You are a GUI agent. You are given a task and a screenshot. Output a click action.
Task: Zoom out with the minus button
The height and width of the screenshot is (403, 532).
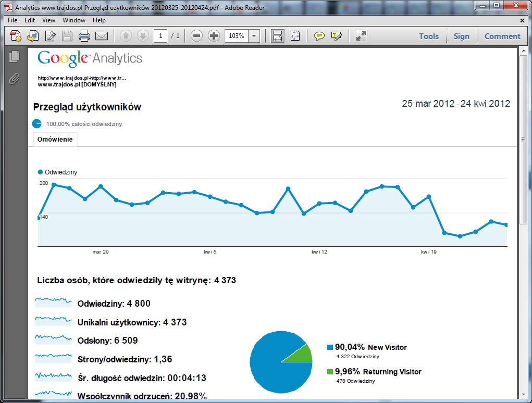[x=196, y=36]
